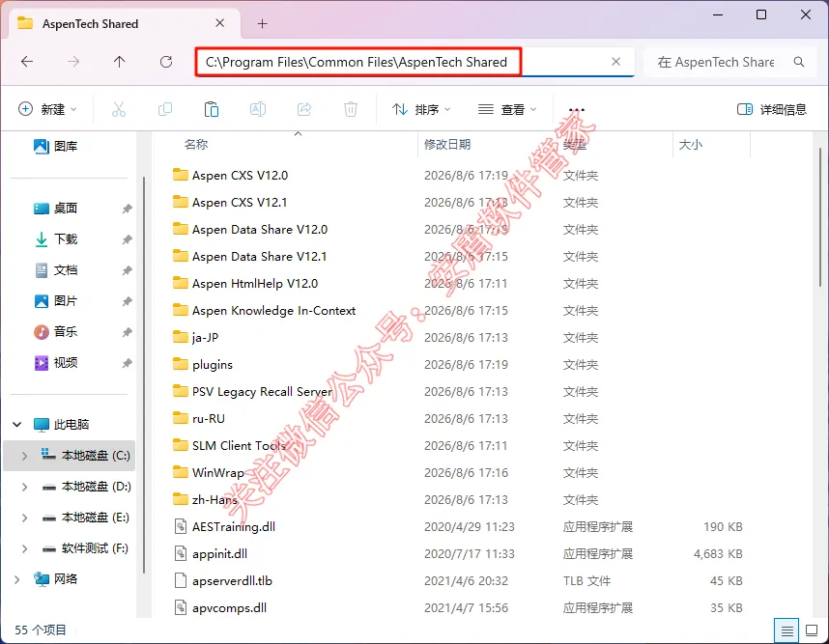This screenshot has height=644, width=829.
Task: Click the search magnifier icon
Action: (799, 62)
